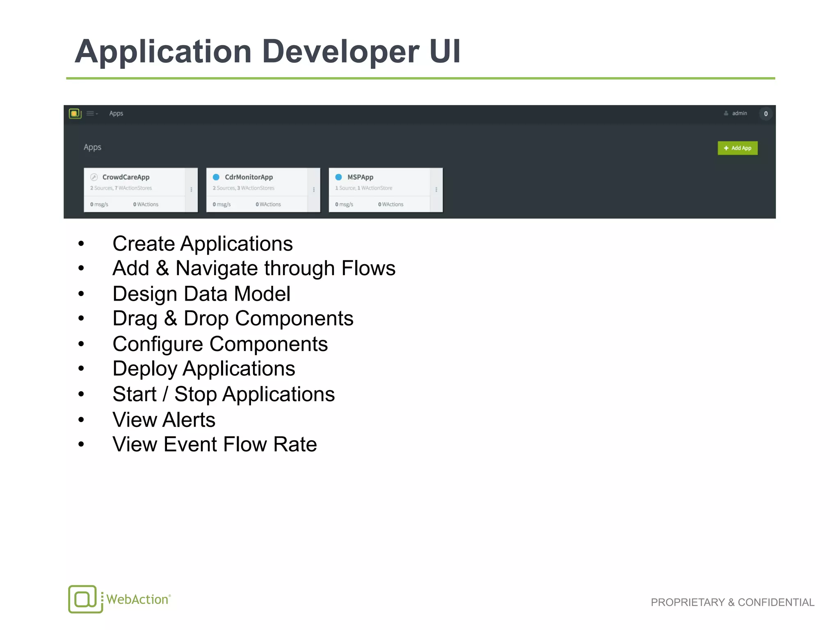Click 'Deploy Applications' bullet text
This screenshot has height=630, width=840.
(x=204, y=368)
